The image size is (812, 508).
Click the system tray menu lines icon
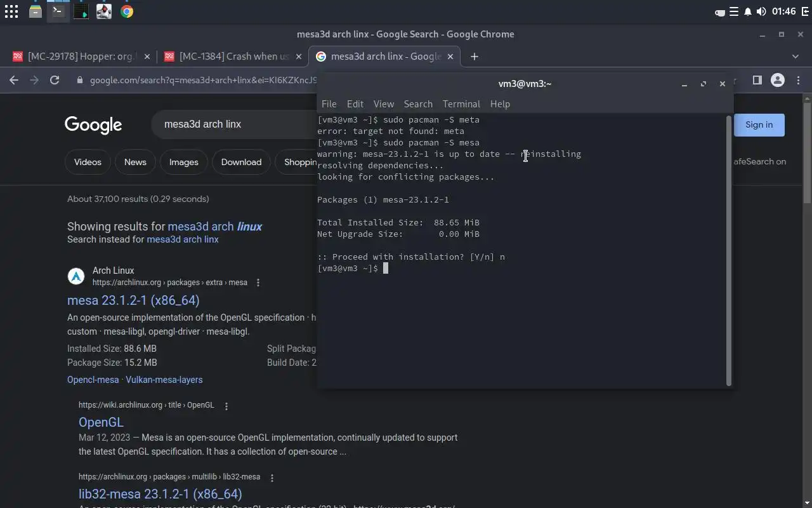point(734,11)
